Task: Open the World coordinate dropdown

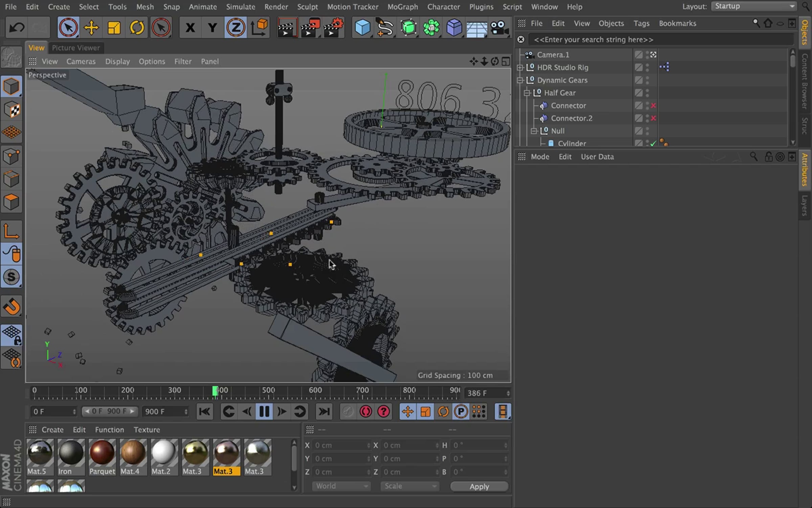Action: pos(341,486)
